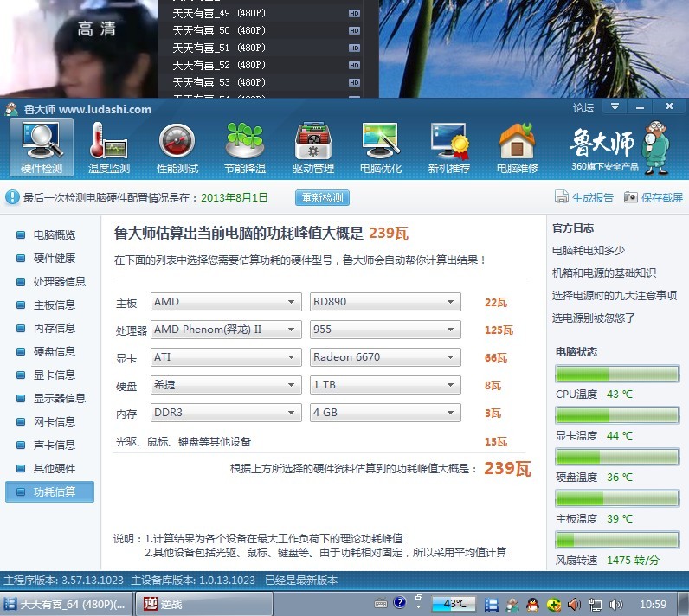Image resolution: width=689 pixels, height=616 pixels.
Task: Open 新机推荐 new PC recommendations
Action: tap(448, 148)
